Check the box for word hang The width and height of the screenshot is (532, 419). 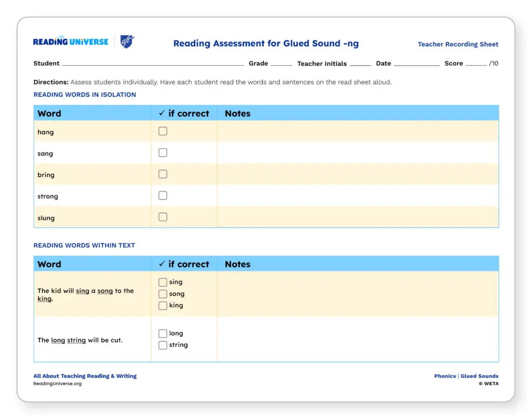[x=163, y=132]
